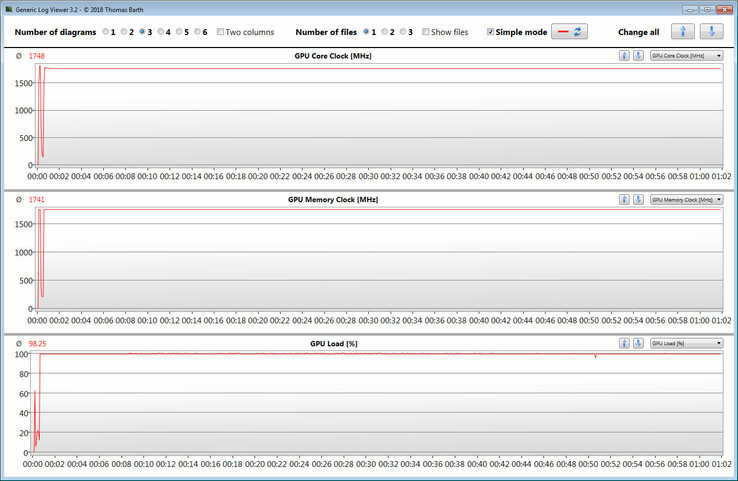
Task: Click inside the GPU Load graph area
Action: [x=377, y=402]
